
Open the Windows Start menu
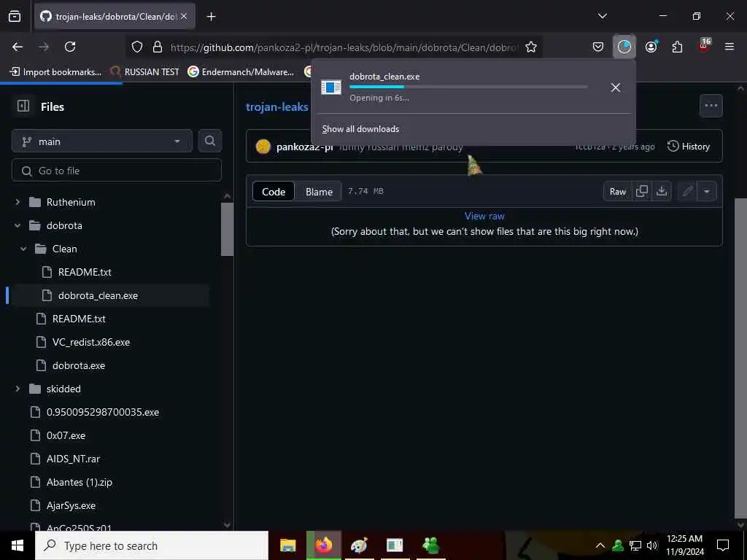pos(18,545)
